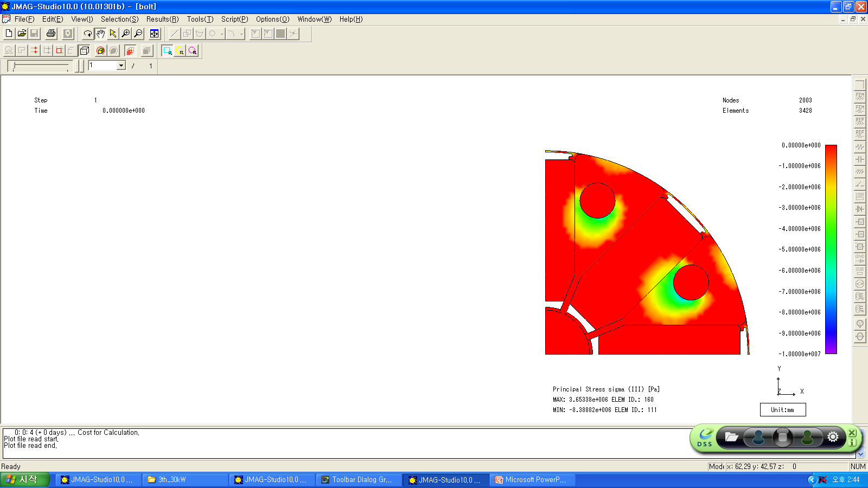Enable cyan rectangle selection mode
Screen dimensions: 868x488
(x=167, y=50)
